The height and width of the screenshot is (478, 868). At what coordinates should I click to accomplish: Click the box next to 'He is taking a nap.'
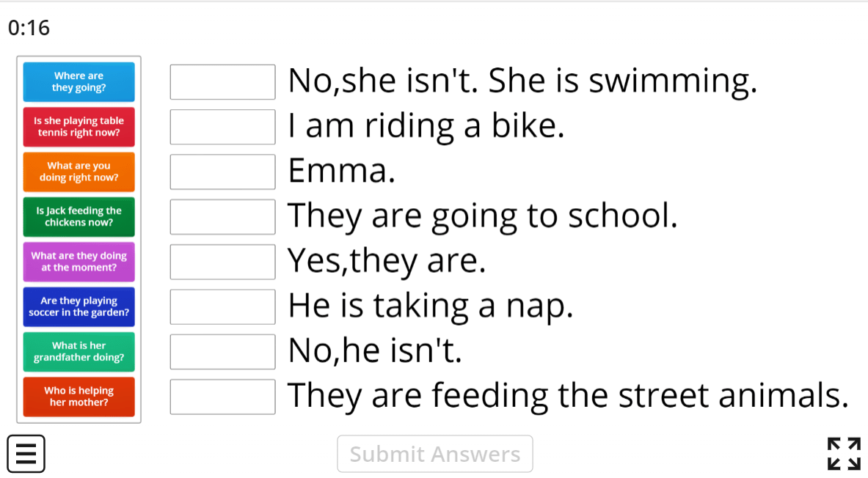coord(222,306)
